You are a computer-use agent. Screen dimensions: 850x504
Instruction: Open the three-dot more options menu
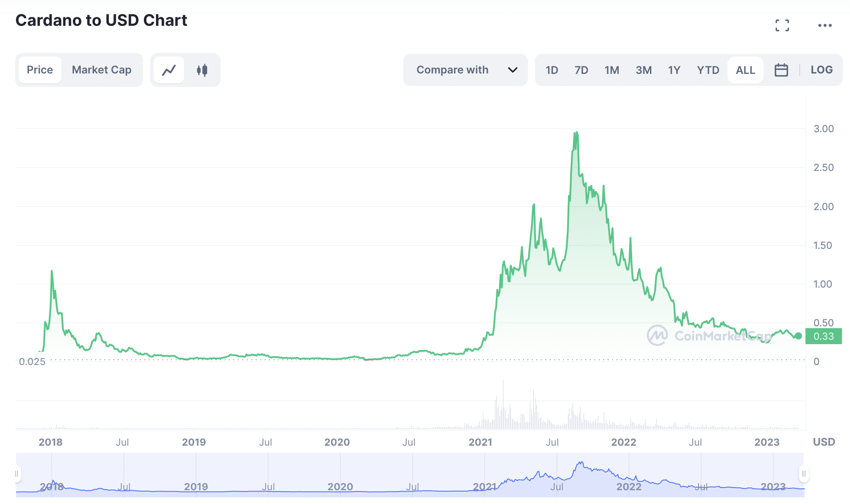coord(825,25)
